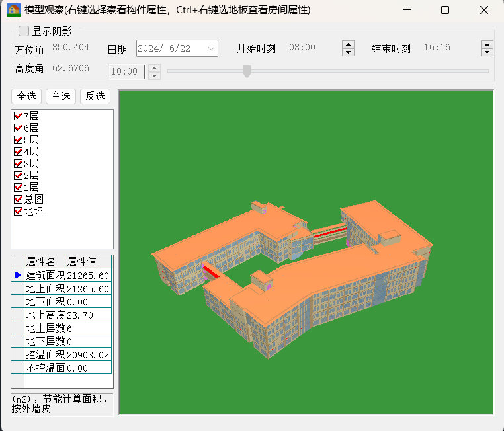This screenshot has height=431, width=504.
Task: Decrease the 10:00 time spinner
Action: coord(155,76)
